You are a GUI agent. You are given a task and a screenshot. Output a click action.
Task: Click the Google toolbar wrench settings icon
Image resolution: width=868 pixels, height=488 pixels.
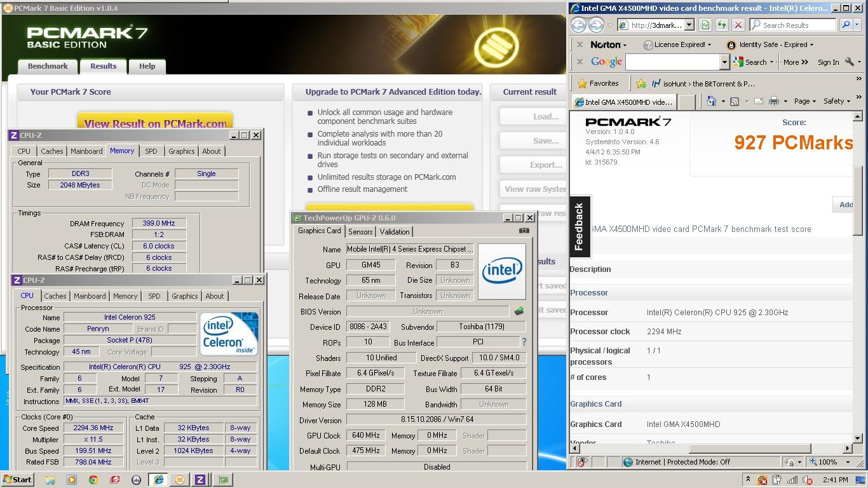(850, 62)
